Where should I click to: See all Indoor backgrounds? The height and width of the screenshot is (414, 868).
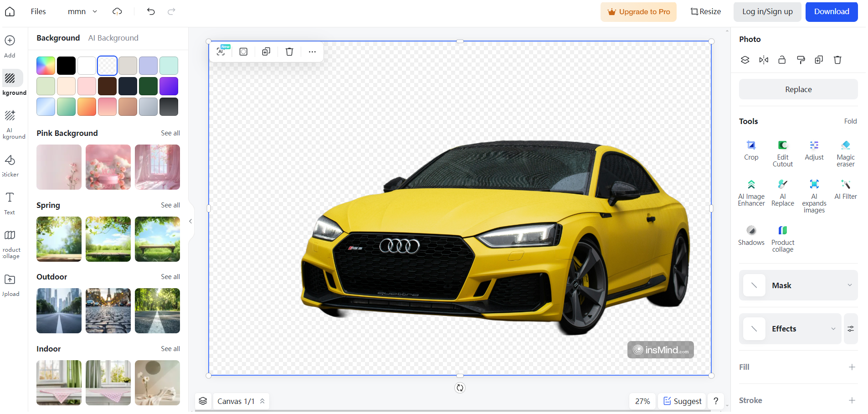170,349
